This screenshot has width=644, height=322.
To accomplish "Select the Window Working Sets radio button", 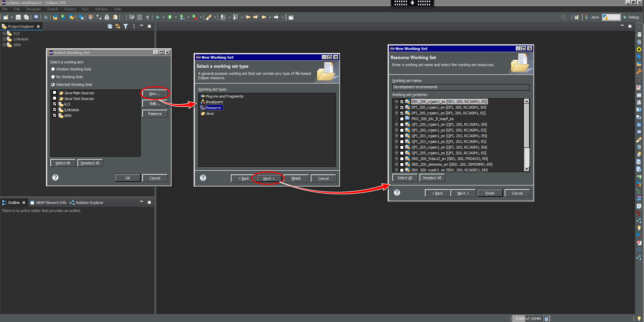I will [x=53, y=69].
